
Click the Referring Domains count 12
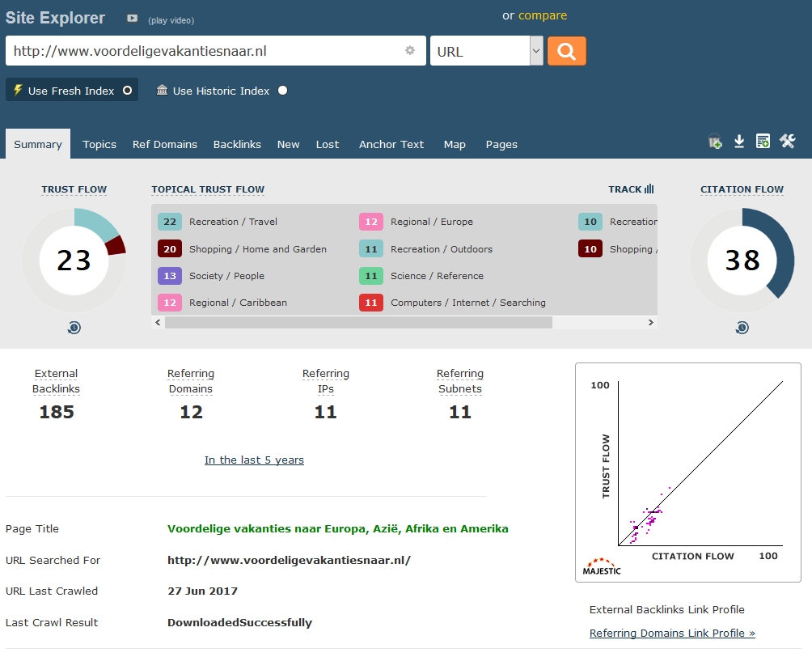[x=191, y=412]
